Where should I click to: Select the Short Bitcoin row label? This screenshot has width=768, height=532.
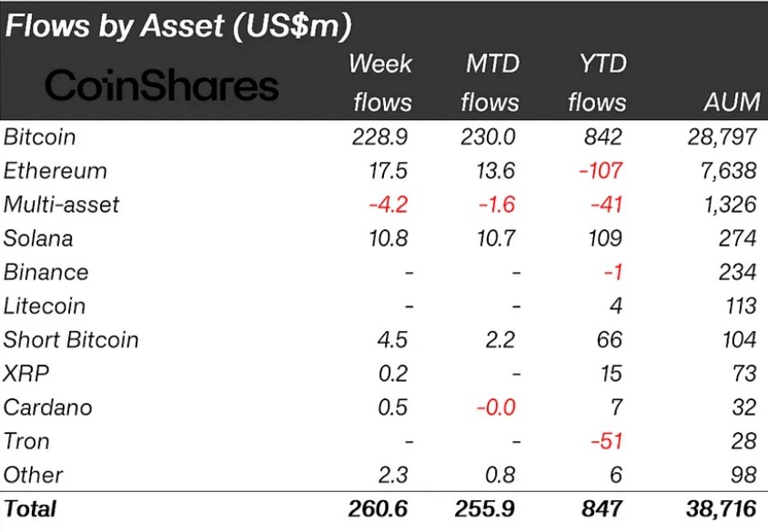coord(71,340)
